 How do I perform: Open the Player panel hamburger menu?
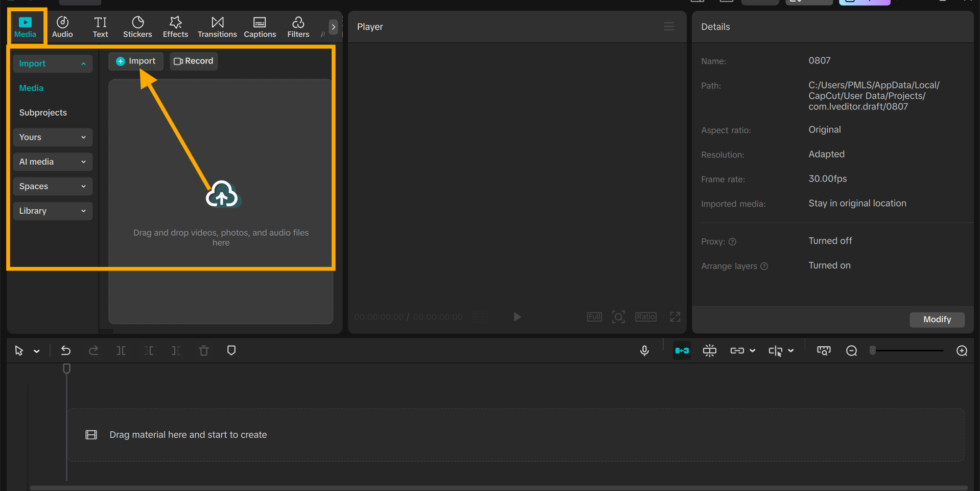[669, 27]
